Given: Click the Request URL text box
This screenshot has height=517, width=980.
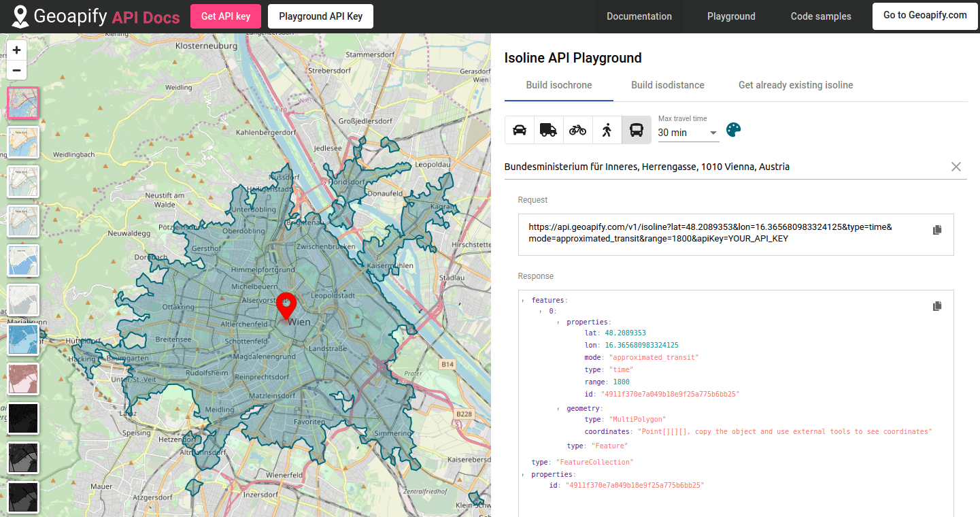Looking at the screenshot, I should pyautogui.click(x=736, y=235).
